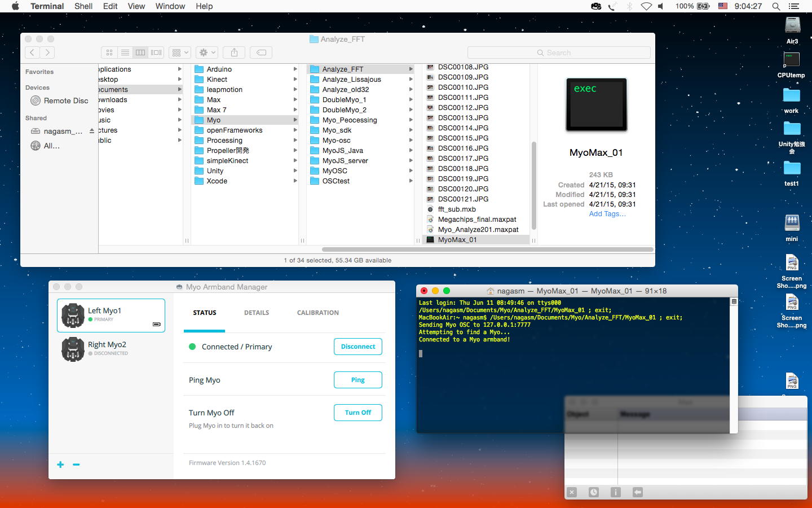Expand the MyoOSC folder arrow
This screenshot has width=812, height=508.
click(x=411, y=171)
